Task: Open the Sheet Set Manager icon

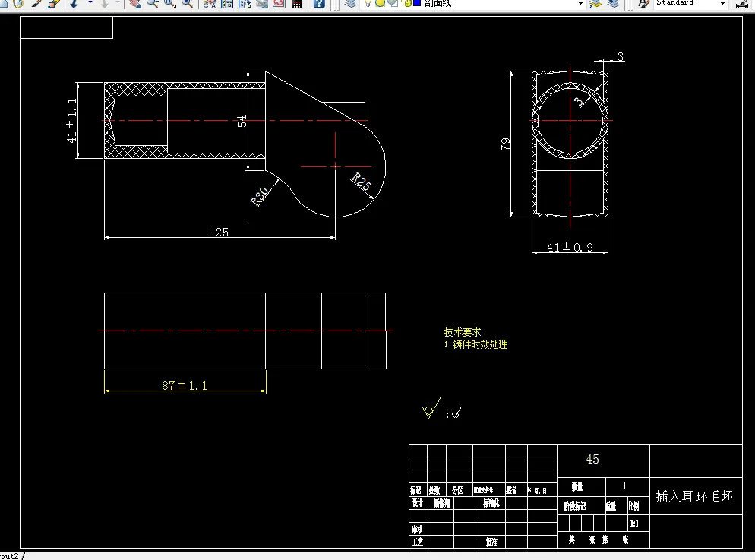Action: (261, 3)
